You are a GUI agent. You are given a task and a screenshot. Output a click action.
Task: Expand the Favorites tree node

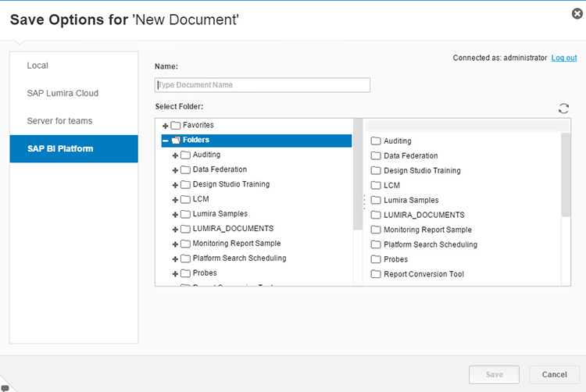(x=166, y=126)
